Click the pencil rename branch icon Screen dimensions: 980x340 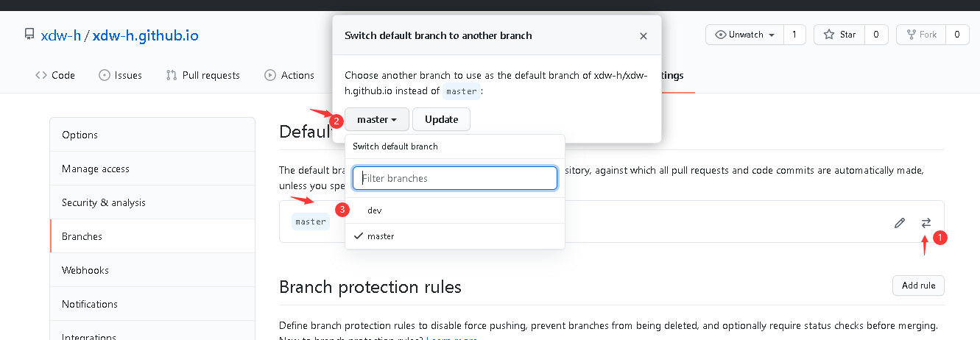[899, 223]
